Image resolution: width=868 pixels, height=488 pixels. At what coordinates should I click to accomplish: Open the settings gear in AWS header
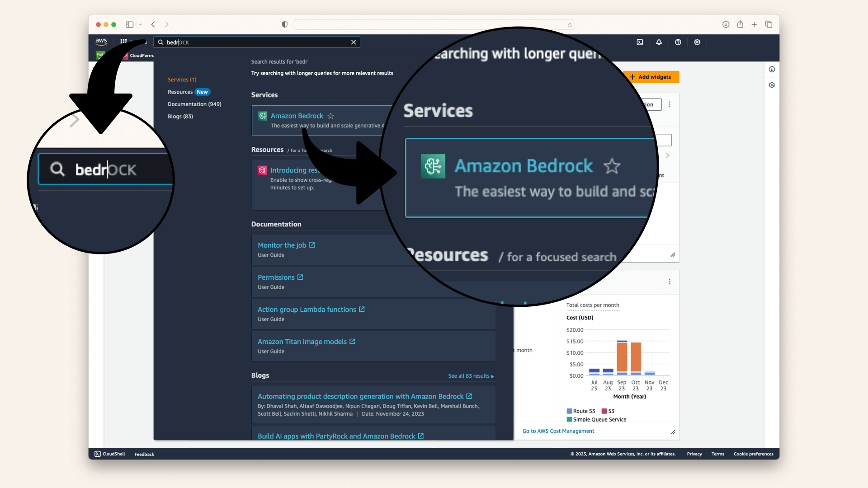[697, 42]
